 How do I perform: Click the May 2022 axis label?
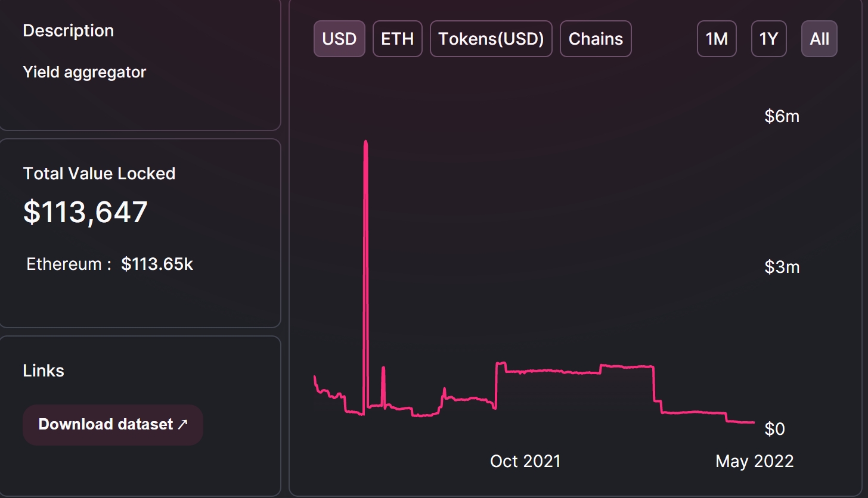755,461
